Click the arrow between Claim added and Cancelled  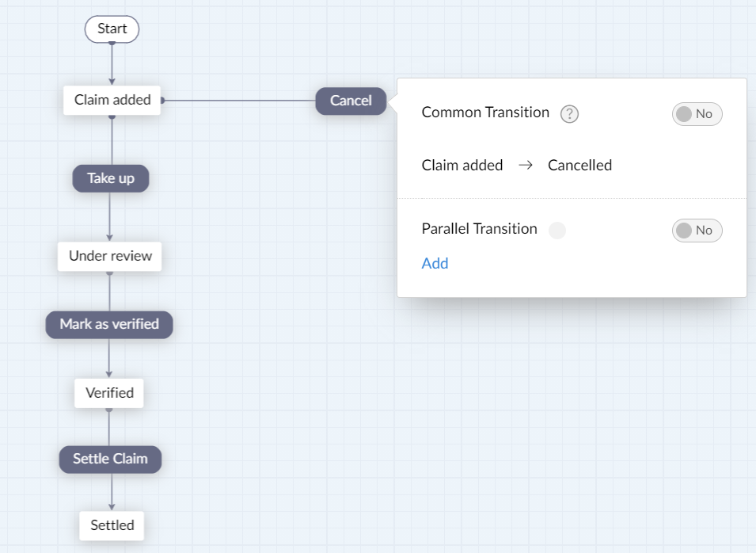[525, 166]
